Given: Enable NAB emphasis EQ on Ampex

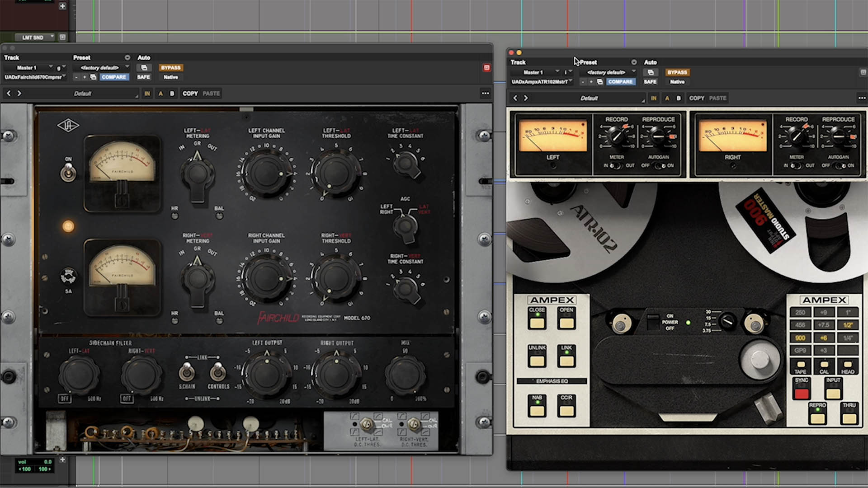Looking at the screenshot, I should 537,406.
